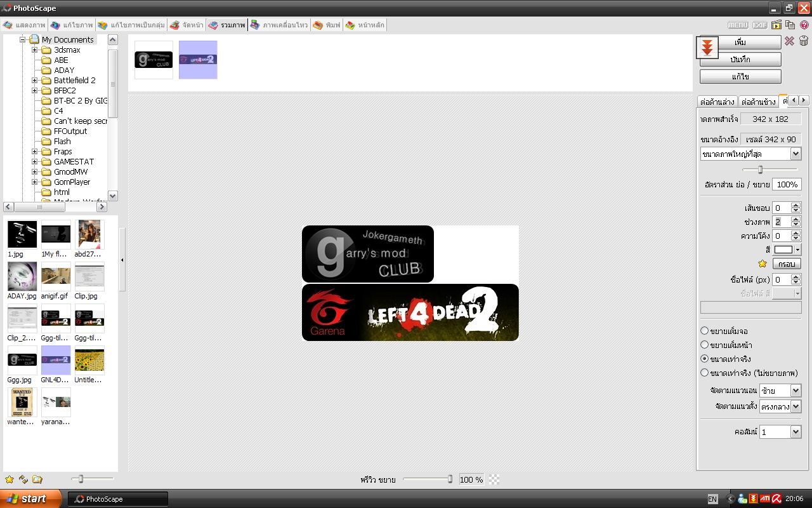Expand the BFBC2 folder node
The width and height of the screenshot is (812, 508).
(x=35, y=91)
